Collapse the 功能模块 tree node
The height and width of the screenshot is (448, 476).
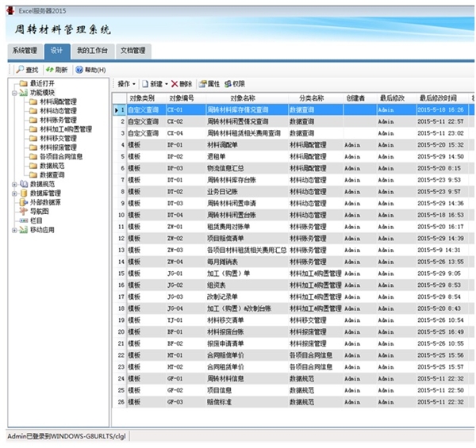(x=13, y=93)
